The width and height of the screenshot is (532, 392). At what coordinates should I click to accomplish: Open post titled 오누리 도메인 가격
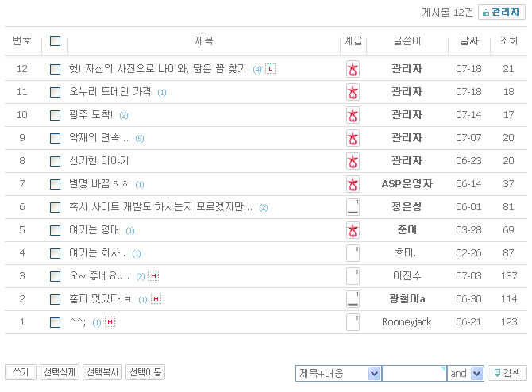point(110,91)
